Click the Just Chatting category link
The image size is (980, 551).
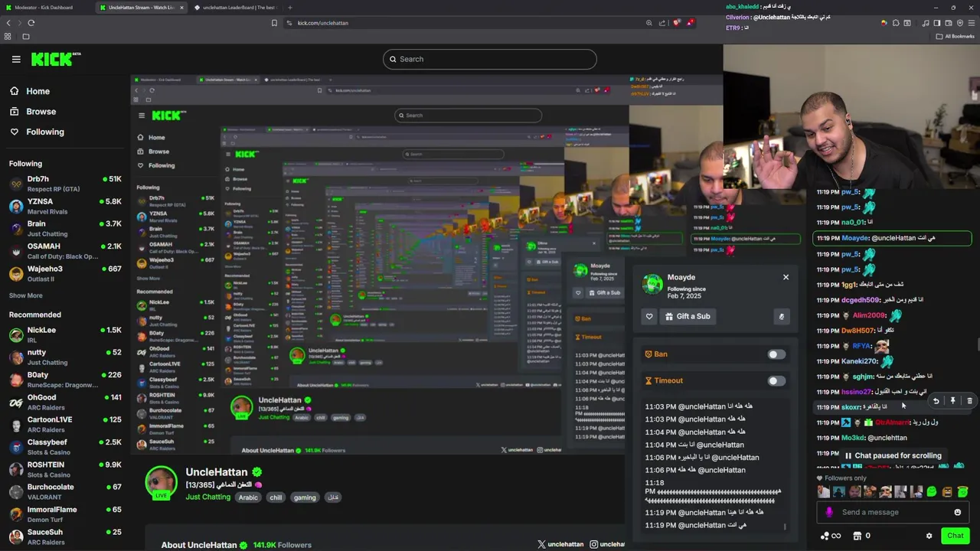point(207,497)
